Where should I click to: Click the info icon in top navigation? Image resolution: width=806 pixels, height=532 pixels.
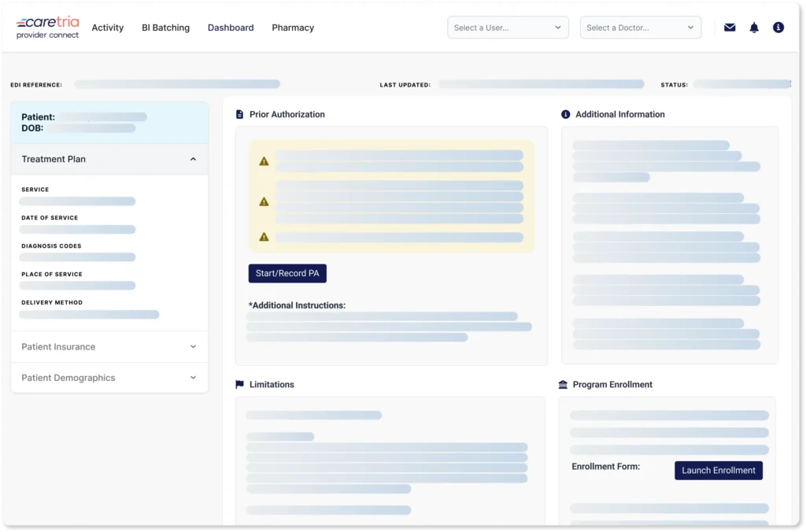pos(778,28)
